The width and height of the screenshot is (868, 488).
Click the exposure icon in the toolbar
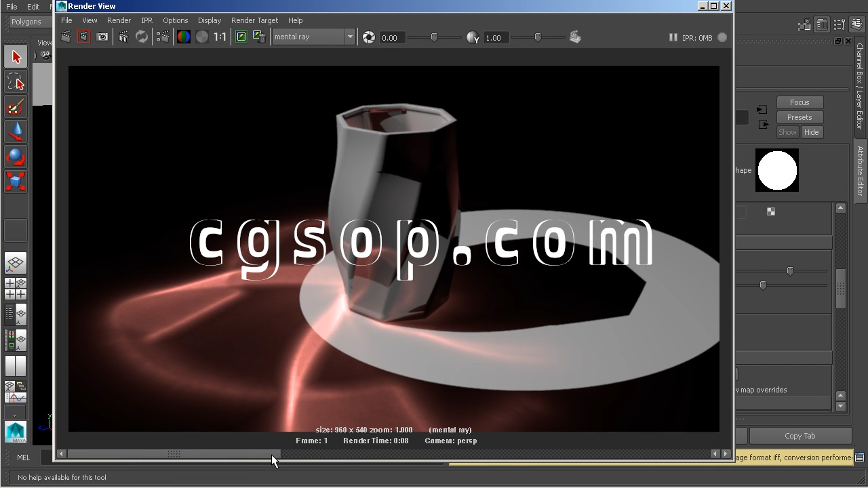[369, 38]
